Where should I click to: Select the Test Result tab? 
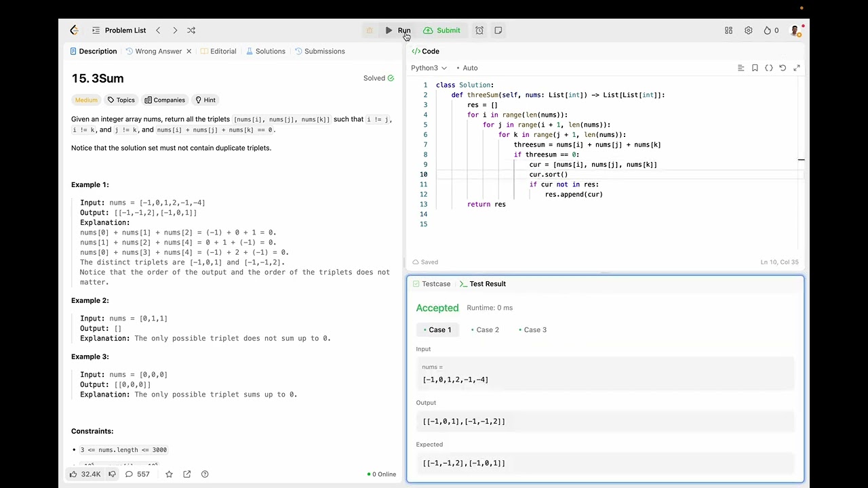pyautogui.click(x=483, y=284)
